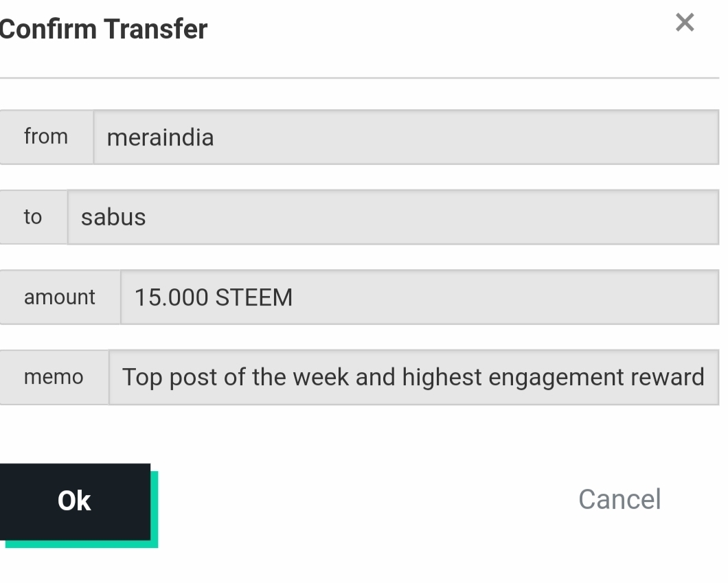Click the "to" label box
This screenshot has height=583, width=728.
pos(33,217)
